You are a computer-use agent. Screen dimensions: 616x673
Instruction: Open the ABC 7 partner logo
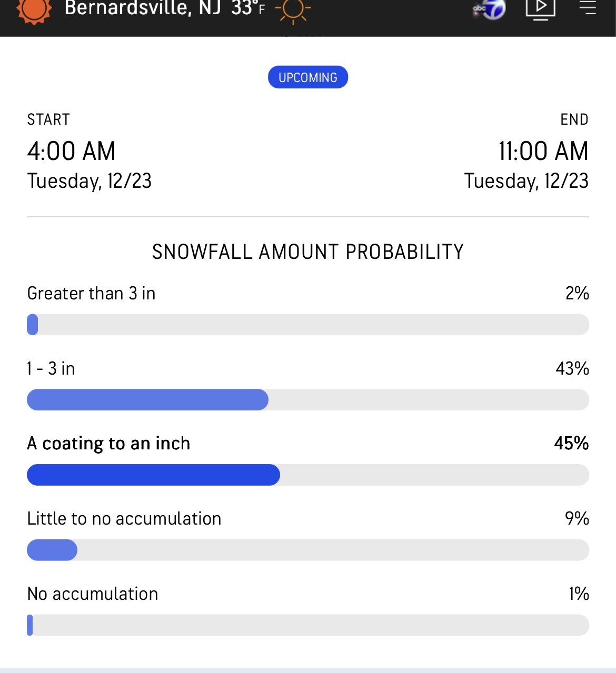(x=489, y=9)
